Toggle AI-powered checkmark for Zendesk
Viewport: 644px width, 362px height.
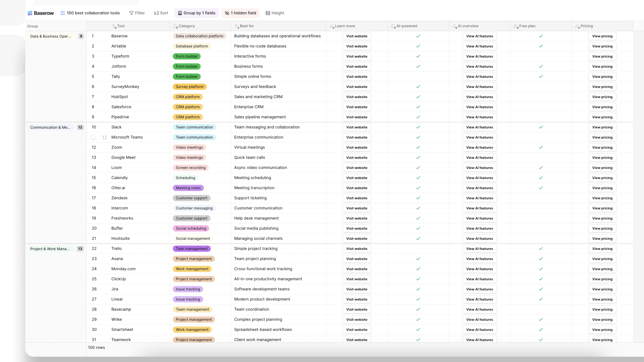click(x=418, y=198)
